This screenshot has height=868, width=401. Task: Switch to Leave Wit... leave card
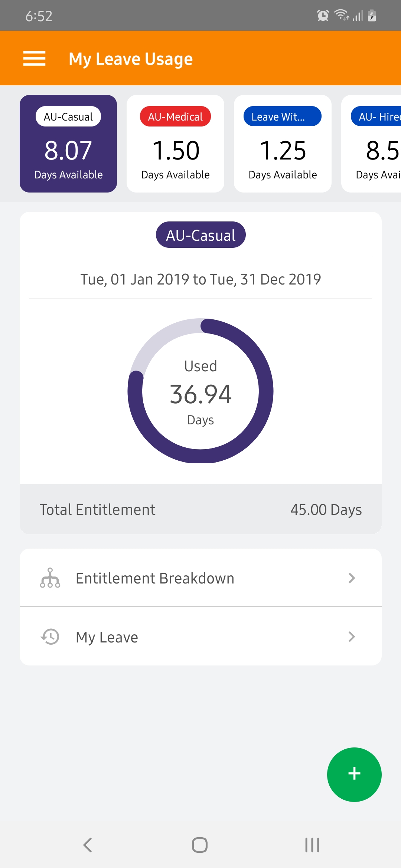click(x=283, y=144)
